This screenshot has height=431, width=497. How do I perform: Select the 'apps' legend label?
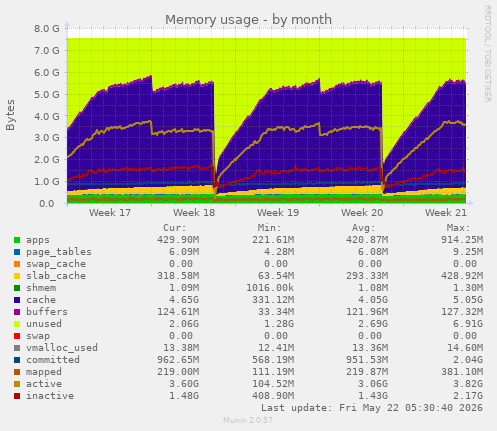(x=38, y=240)
